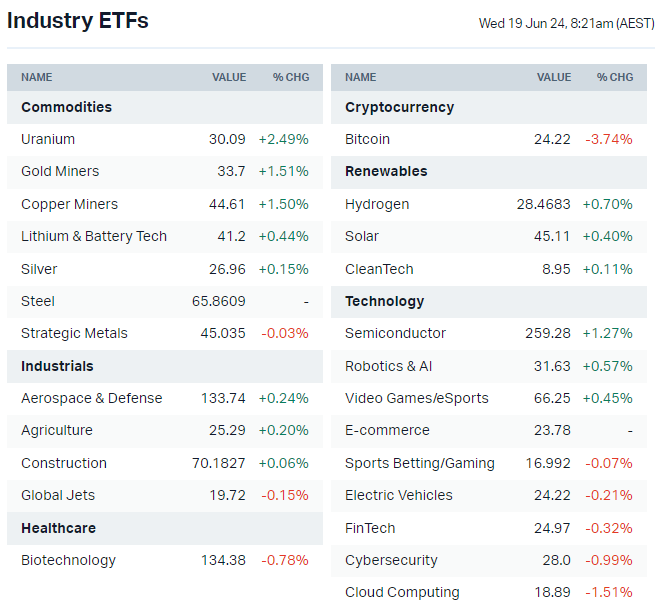
Task: Click the Technology category heading
Action: tap(384, 301)
